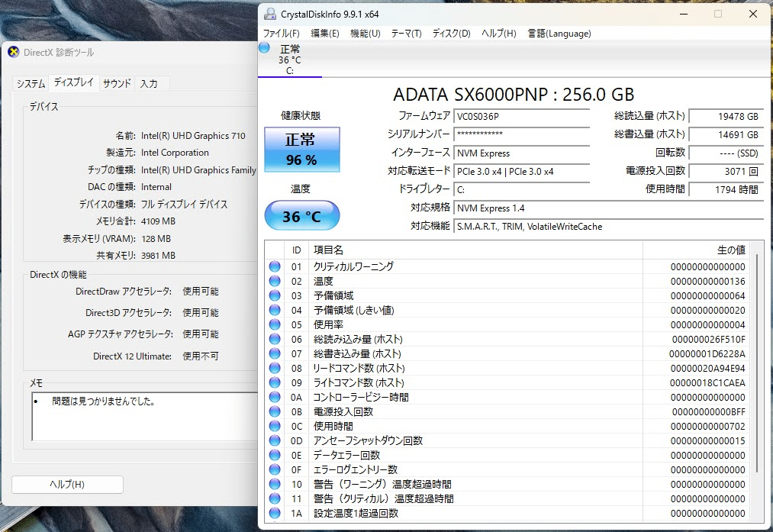Click the 対応転送モード field PCIe 3.0 x4
The width and height of the screenshot is (773, 532).
[x=522, y=172]
